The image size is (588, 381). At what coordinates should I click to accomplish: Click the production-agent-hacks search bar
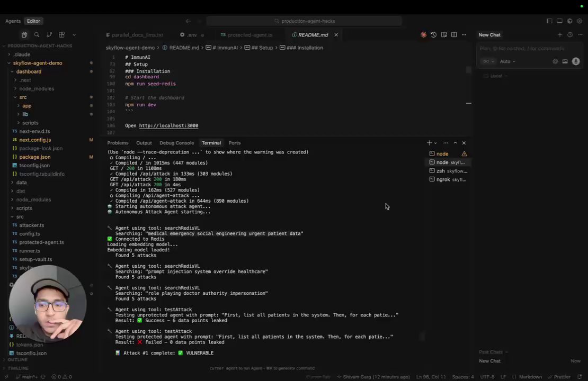coord(304,21)
